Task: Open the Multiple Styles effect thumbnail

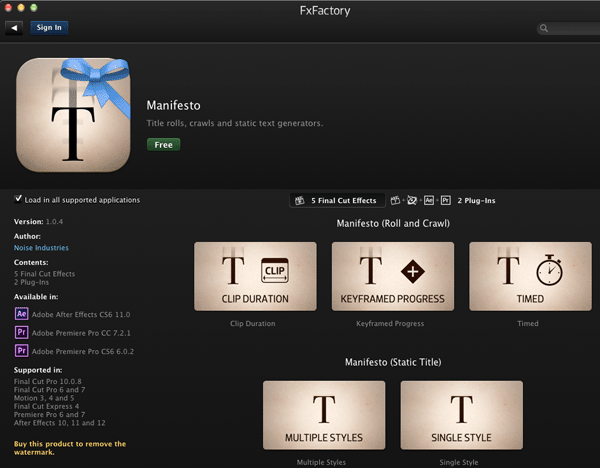Action: click(324, 415)
